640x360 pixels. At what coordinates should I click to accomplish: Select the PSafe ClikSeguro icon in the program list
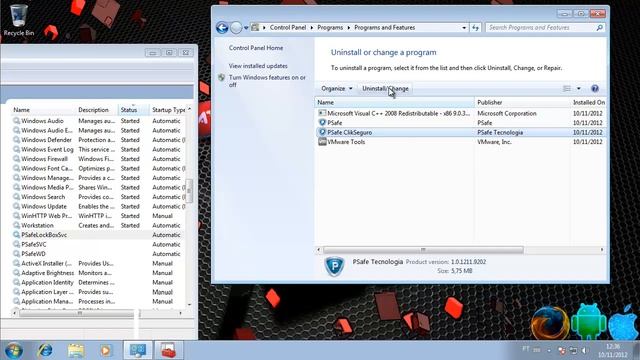(x=322, y=132)
